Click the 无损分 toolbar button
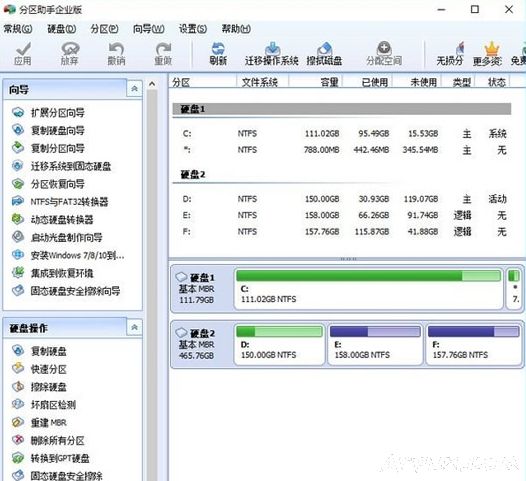Image resolution: width=526 pixels, height=481 pixels. pyautogui.click(x=450, y=54)
